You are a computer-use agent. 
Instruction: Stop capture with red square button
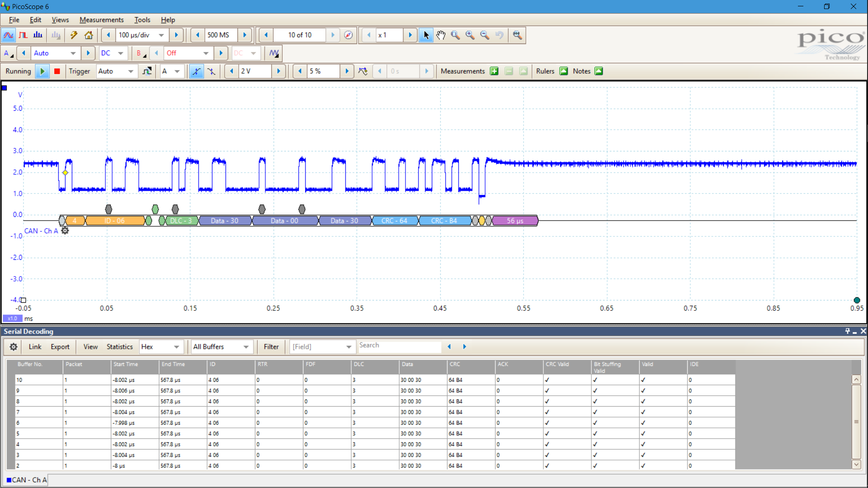pyautogui.click(x=57, y=71)
